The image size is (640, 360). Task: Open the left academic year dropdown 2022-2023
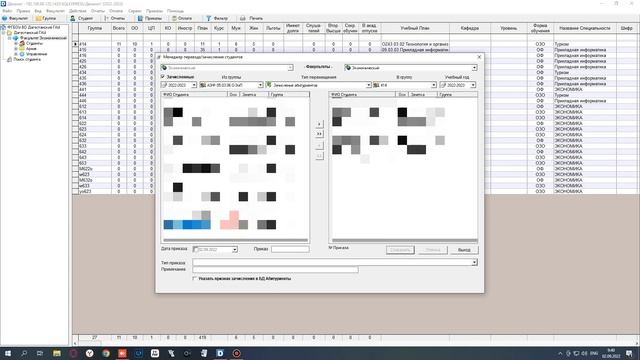click(x=194, y=85)
